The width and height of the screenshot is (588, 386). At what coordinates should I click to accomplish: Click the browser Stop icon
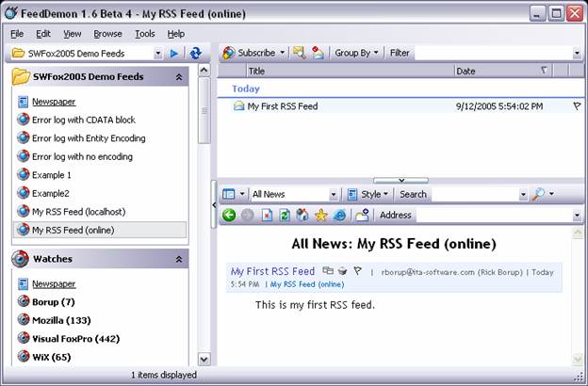coord(267,215)
